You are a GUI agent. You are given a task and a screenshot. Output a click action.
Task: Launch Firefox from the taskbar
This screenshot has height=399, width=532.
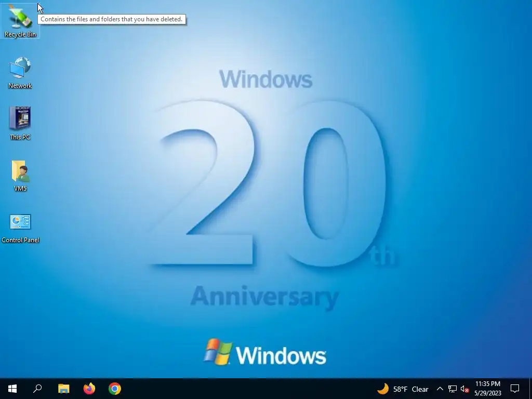point(89,389)
